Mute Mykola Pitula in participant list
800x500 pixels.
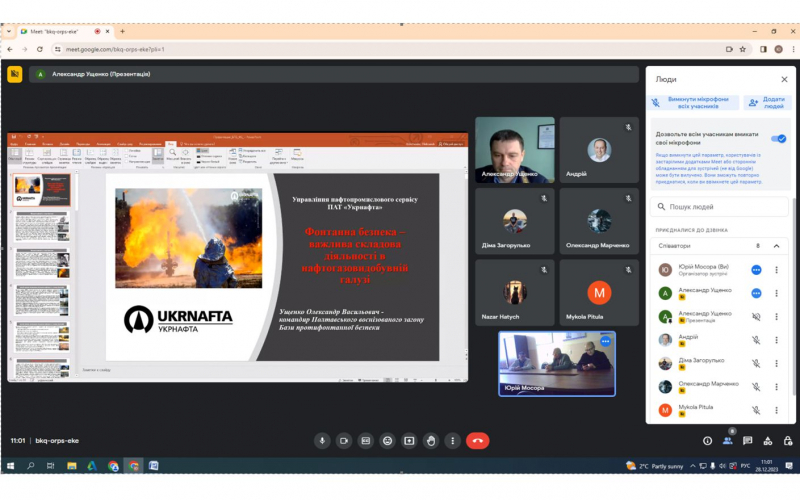(x=756, y=410)
